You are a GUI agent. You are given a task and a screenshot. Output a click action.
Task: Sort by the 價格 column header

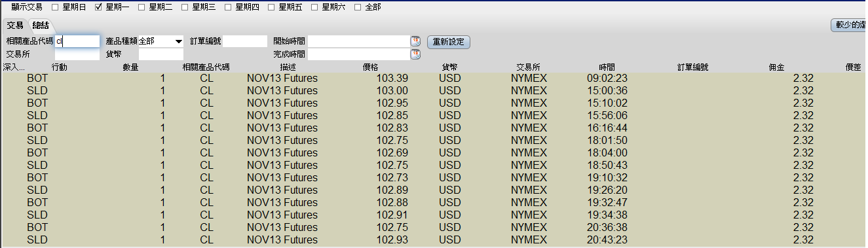click(370, 67)
